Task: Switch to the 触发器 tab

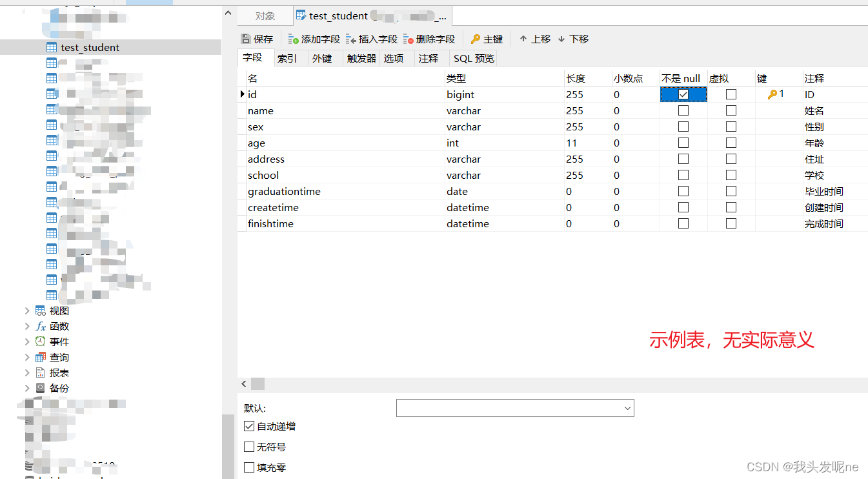Action: pos(361,58)
